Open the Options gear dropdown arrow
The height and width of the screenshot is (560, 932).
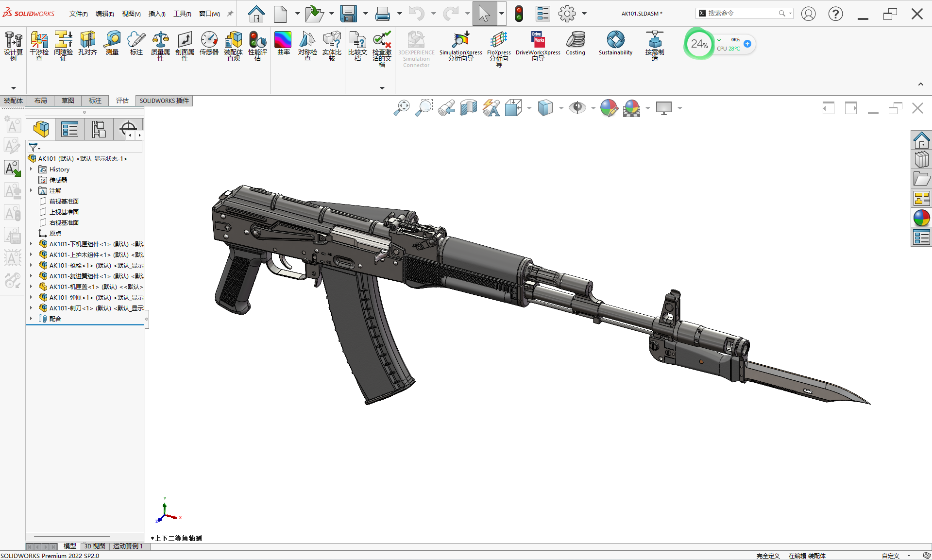[x=584, y=14]
